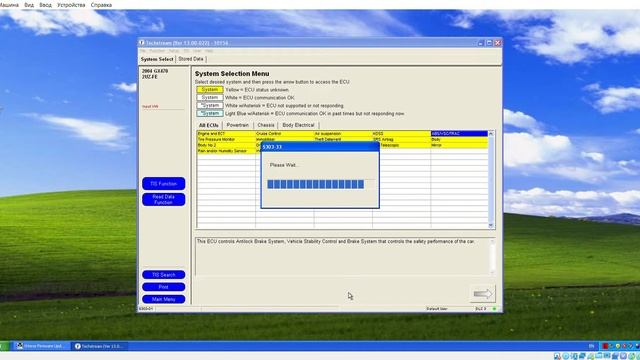Click the Techstream taskbar button
640x360 pixels.
99,346
